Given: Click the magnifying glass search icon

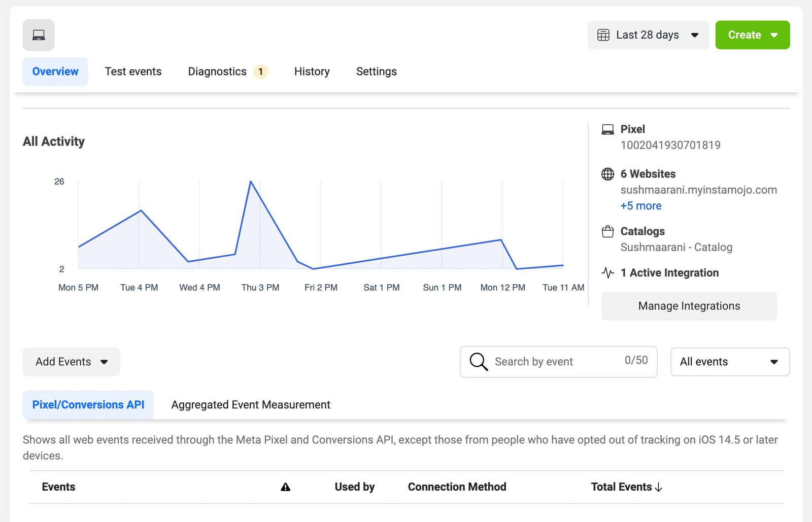Looking at the screenshot, I should click(x=478, y=362).
